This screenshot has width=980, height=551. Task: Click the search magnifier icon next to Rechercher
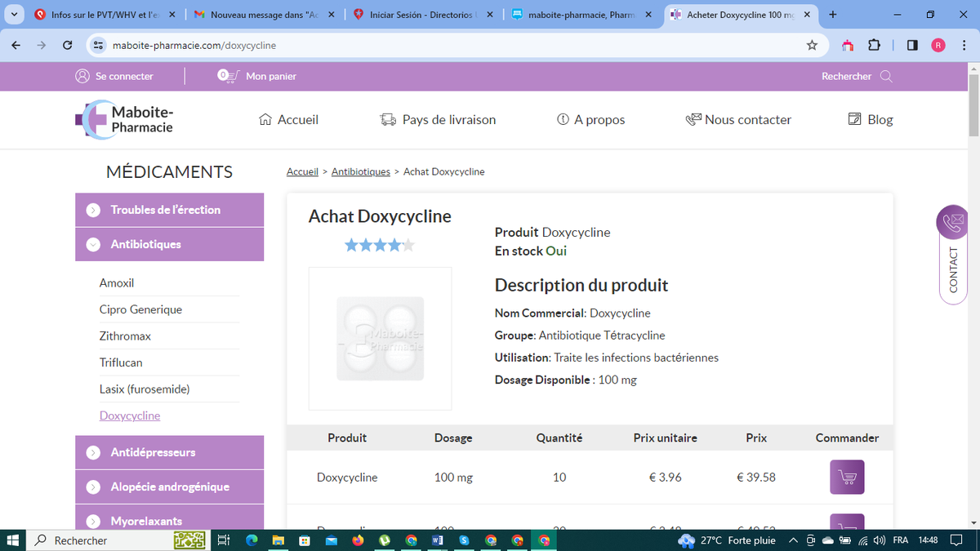coord(886,76)
